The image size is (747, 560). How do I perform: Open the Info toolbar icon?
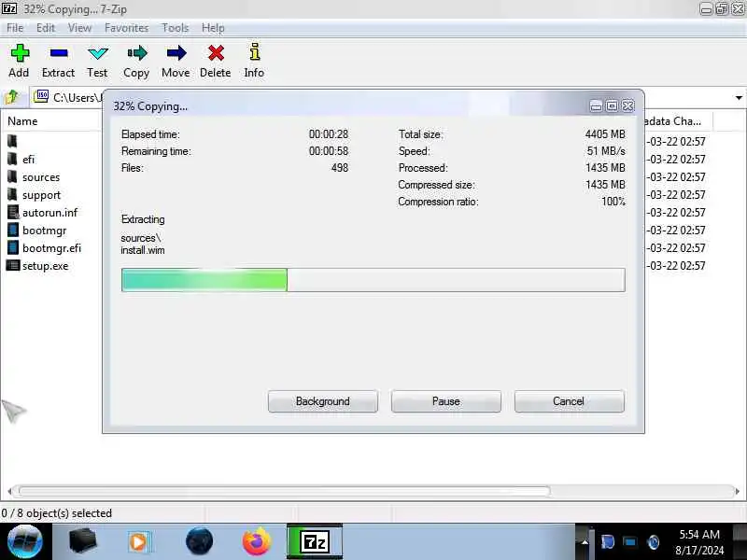255,52
